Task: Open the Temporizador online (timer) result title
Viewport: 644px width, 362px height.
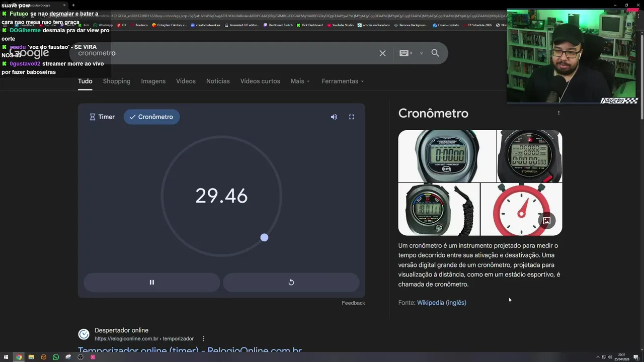Action: [x=190, y=350]
